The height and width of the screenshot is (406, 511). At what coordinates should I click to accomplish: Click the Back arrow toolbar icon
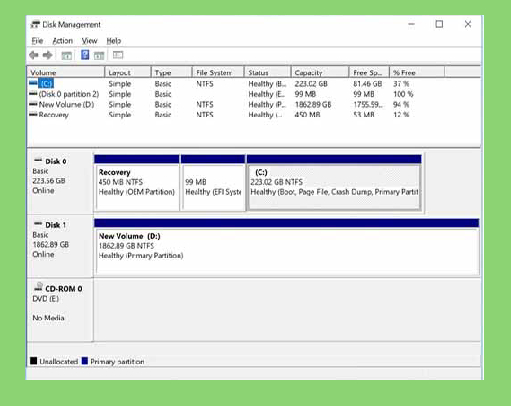(34, 55)
